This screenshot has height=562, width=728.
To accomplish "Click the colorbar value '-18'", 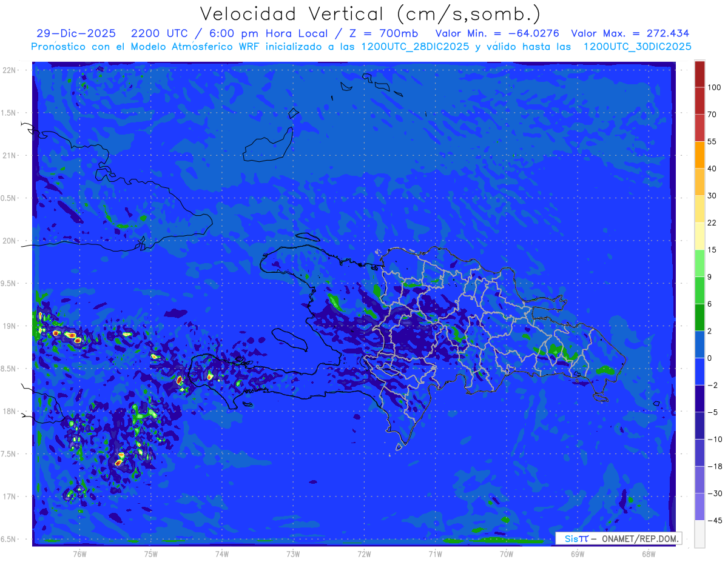I will pos(714,466).
